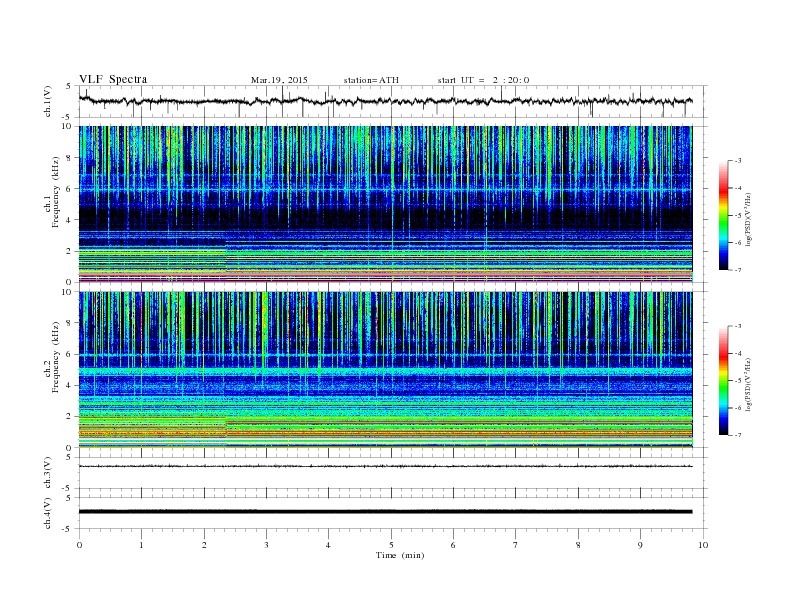Click the '-3' label on ch.1 color scale

click(x=738, y=161)
